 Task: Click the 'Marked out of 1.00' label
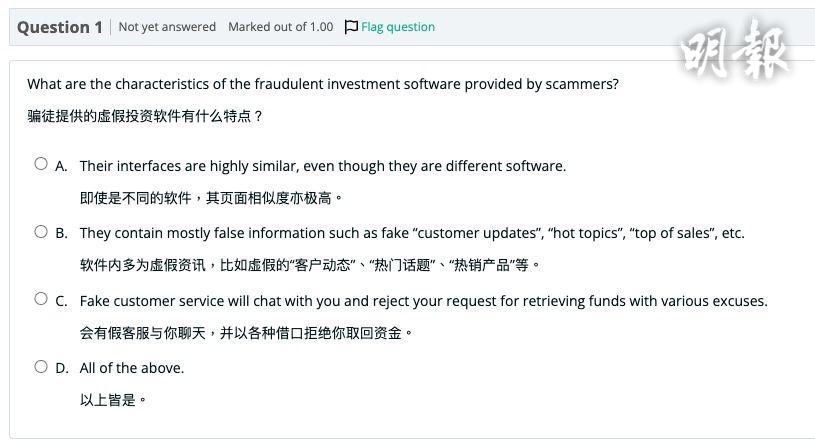tap(280, 27)
